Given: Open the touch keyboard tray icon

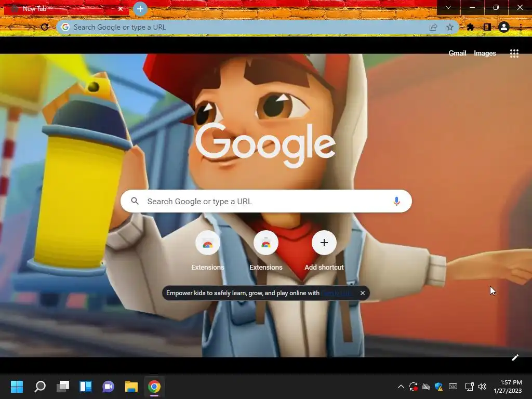Looking at the screenshot, I should click(453, 387).
